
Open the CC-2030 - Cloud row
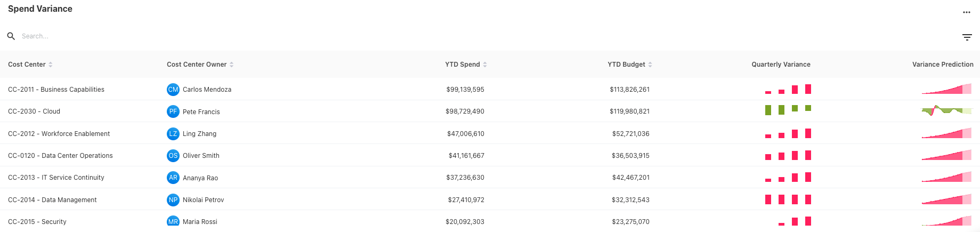[x=34, y=111]
